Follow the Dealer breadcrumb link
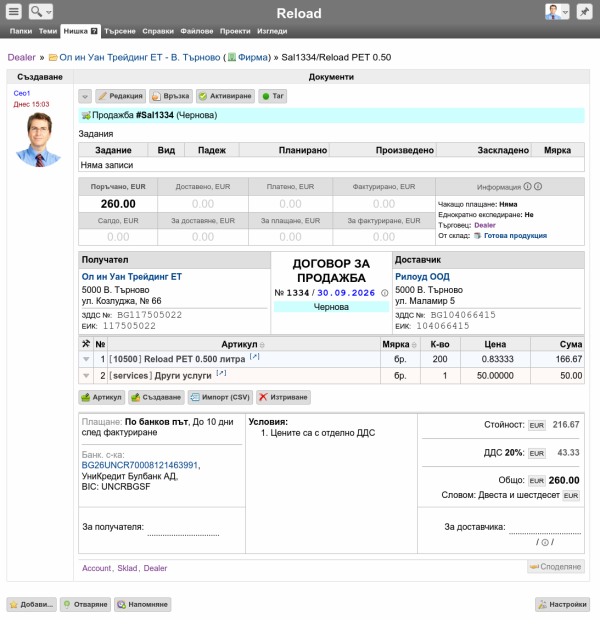This screenshot has height=620, width=600. click(x=21, y=57)
